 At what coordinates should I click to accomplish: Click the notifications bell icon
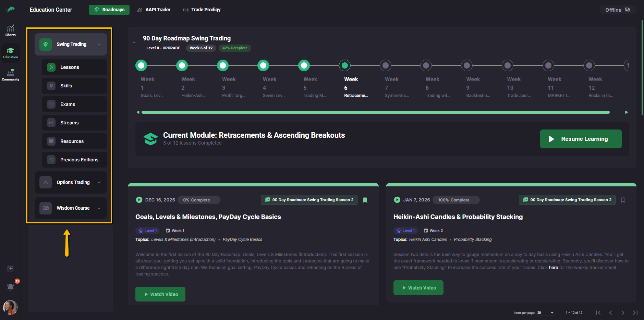[11, 287]
